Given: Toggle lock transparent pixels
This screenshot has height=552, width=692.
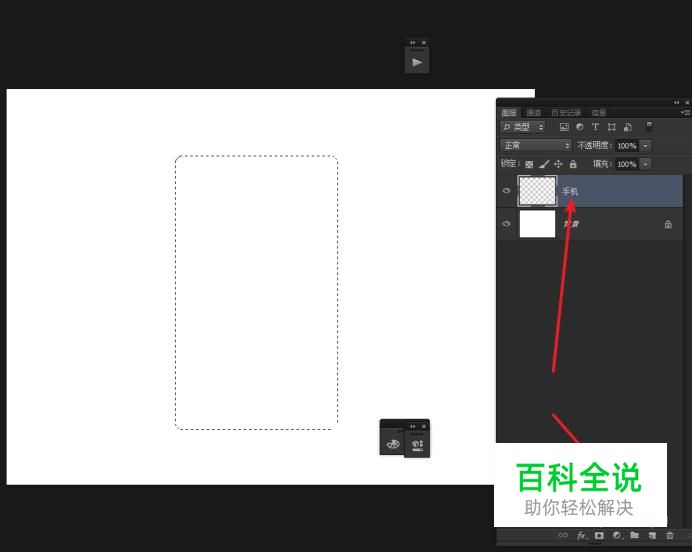Looking at the screenshot, I should (x=529, y=164).
